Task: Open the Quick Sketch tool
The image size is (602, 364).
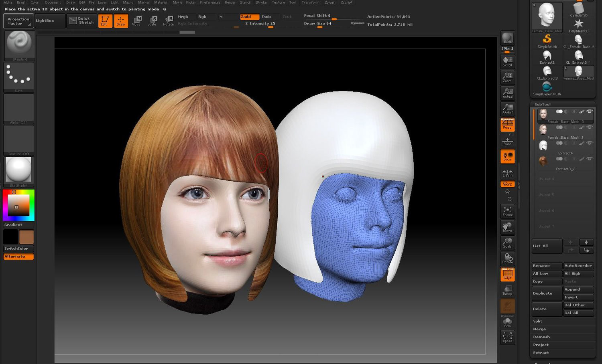Action: coord(81,20)
